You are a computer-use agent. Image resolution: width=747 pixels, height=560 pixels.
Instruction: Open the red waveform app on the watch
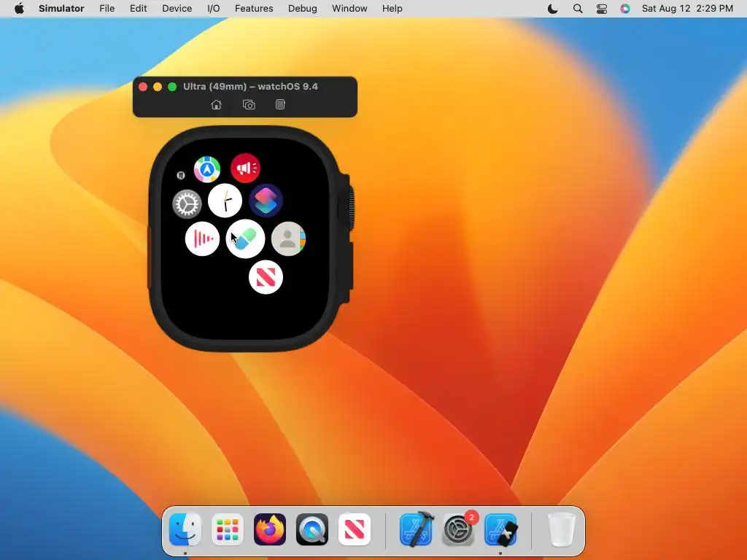[203, 238]
